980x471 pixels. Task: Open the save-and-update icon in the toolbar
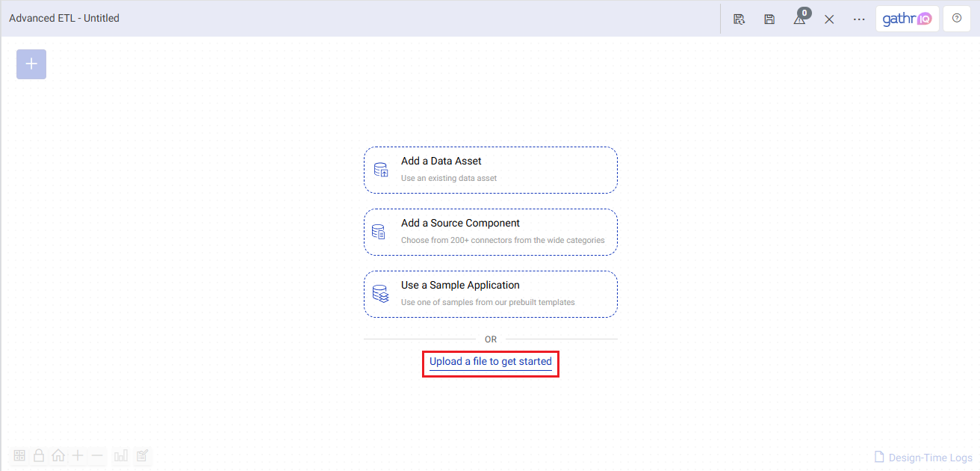[739, 18]
